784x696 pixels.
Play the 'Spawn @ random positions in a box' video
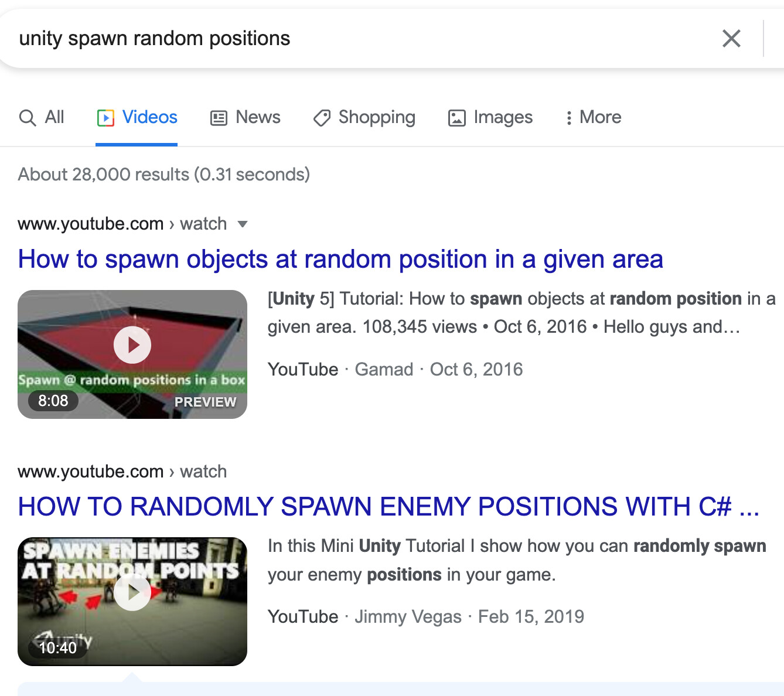(x=132, y=344)
